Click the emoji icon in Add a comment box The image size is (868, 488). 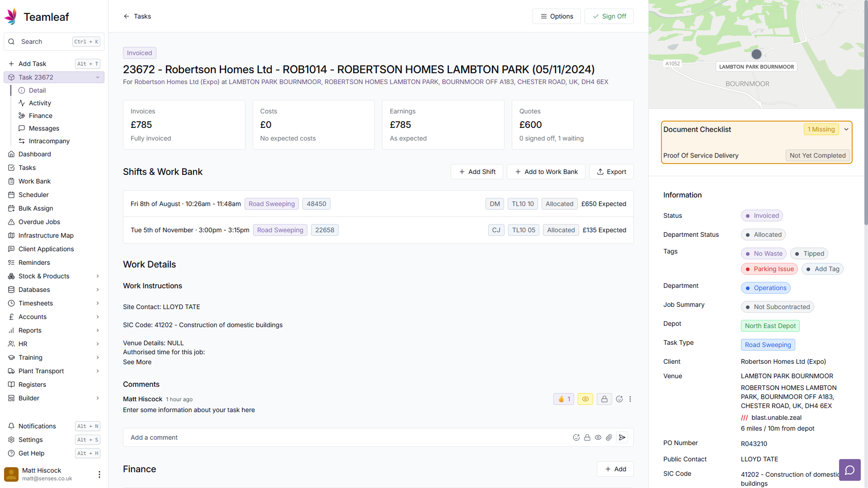click(576, 437)
